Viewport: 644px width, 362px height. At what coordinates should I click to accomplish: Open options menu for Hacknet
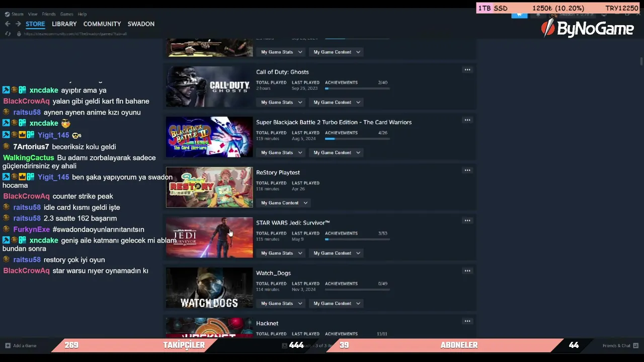[467, 321]
